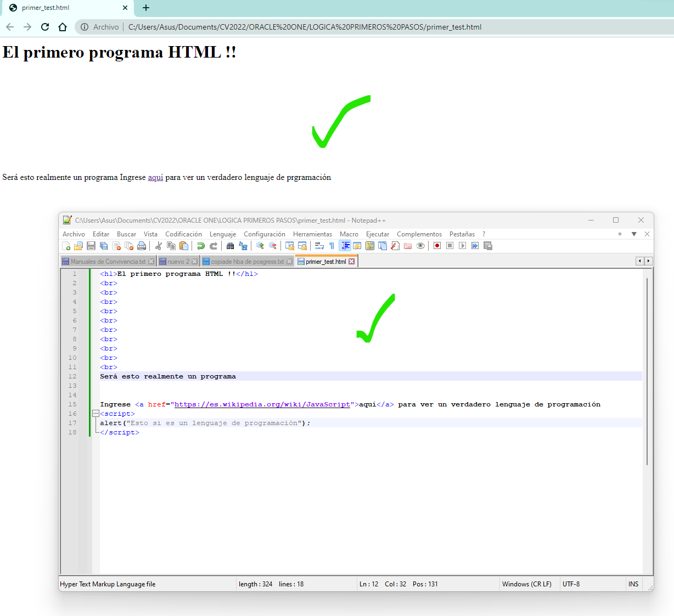
Task: Open Find with the binoculars icon
Action: tap(230, 246)
